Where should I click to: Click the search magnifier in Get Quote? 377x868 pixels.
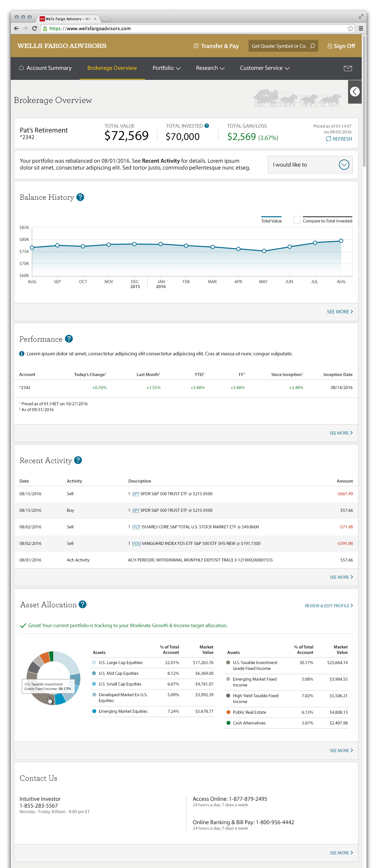tap(312, 46)
